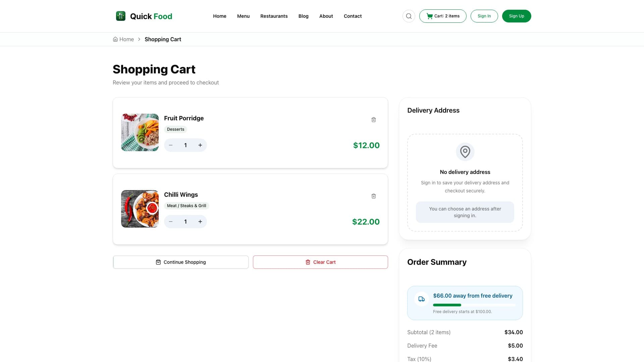Delete Chilli Wings using its trash icon
The image size is (644, 362).
[x=374, y=196]
